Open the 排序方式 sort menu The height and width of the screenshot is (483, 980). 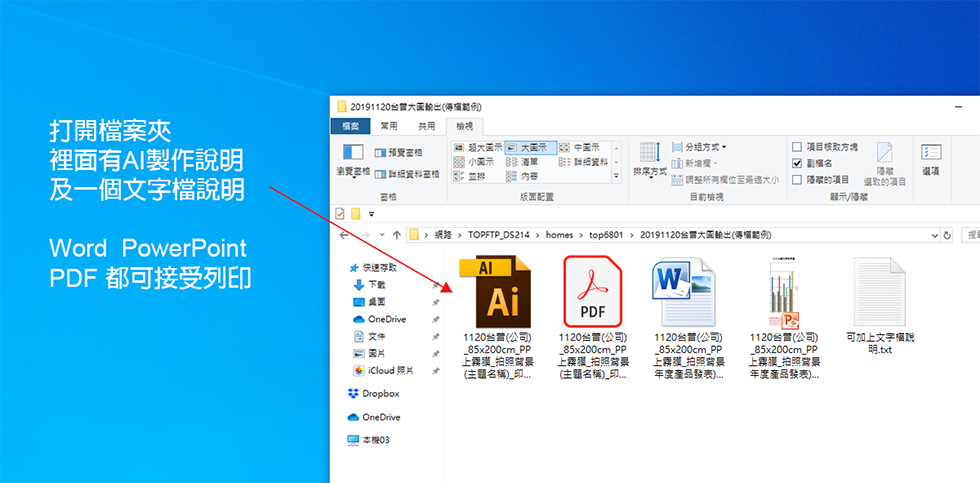click(649, 159)
